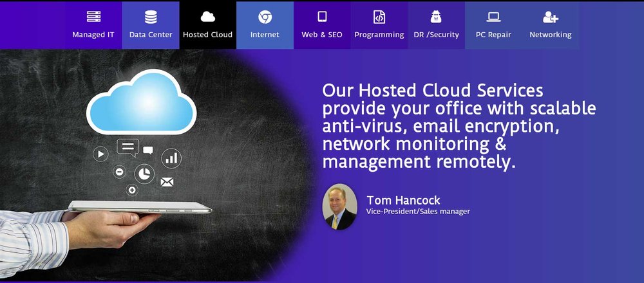Screen dimensions: 644x283
Task: Open the Networking text label
Action: [550, 35]
